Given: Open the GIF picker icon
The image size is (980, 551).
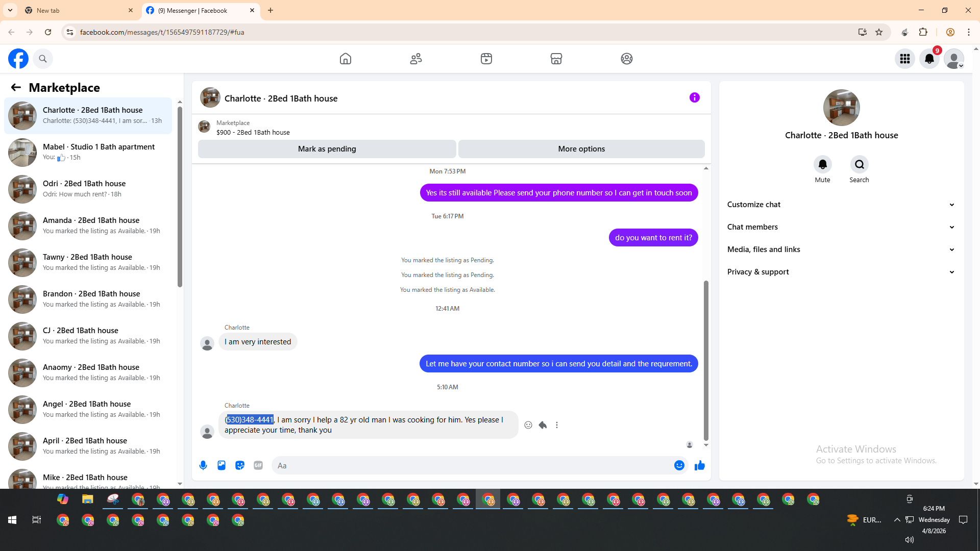Looking at the screenshot, I should tap(258, 465).
